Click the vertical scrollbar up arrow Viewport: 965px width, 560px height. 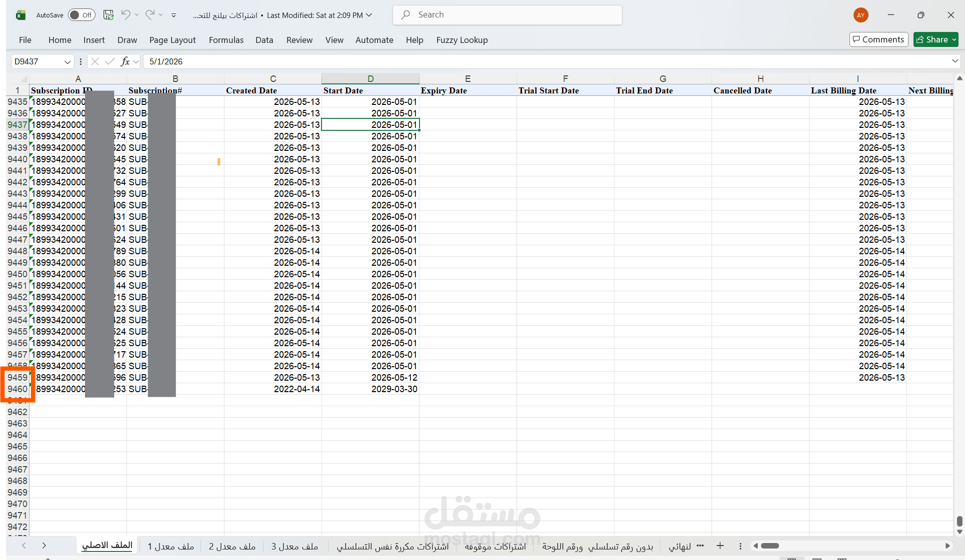point(959,78)
